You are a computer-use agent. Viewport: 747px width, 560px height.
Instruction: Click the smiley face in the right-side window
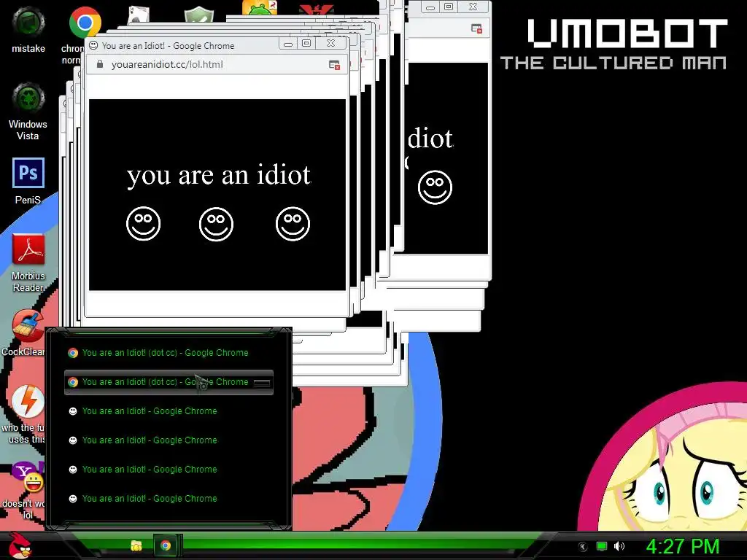click(435, 187)
